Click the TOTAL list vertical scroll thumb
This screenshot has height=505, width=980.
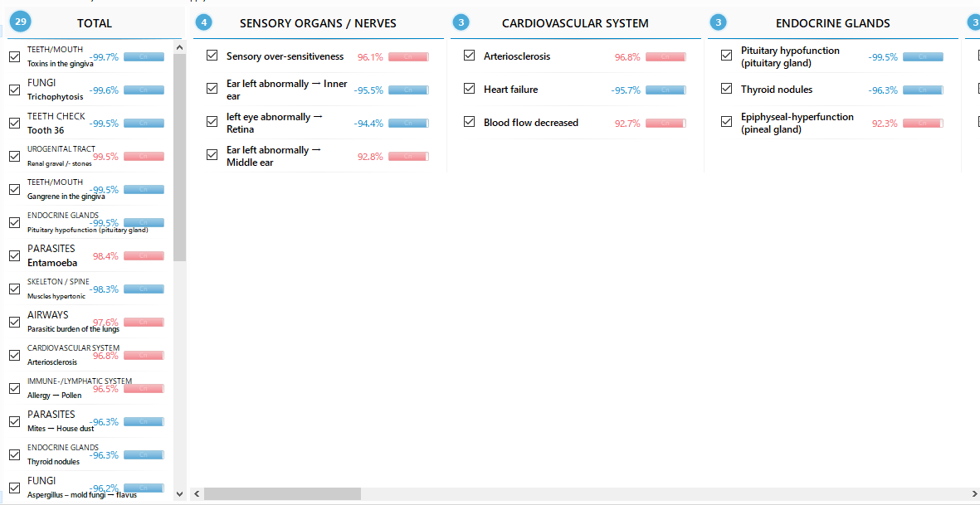click(x=180, y=158)
